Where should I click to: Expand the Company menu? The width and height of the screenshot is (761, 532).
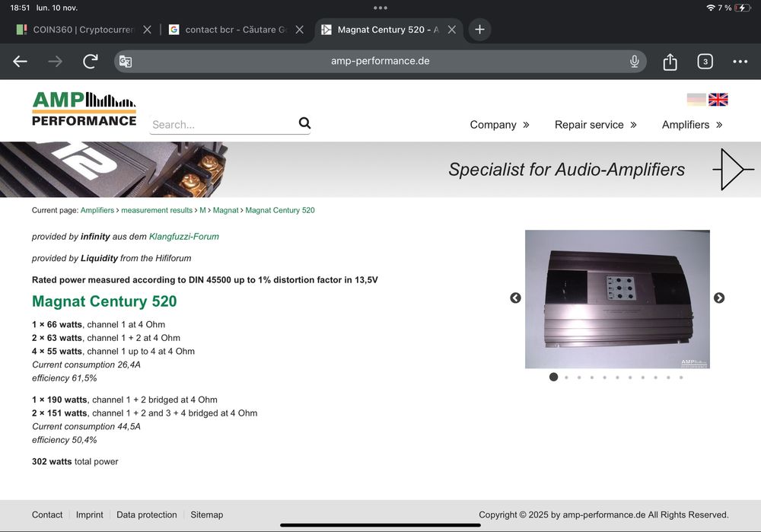499,125
